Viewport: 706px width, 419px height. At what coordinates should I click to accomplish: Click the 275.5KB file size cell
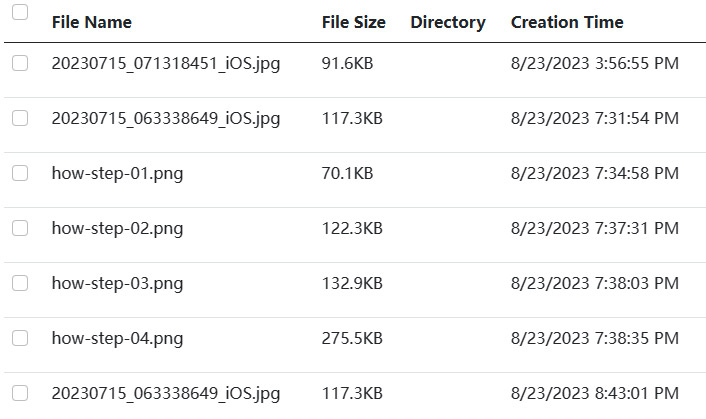[x=352, y=338]
